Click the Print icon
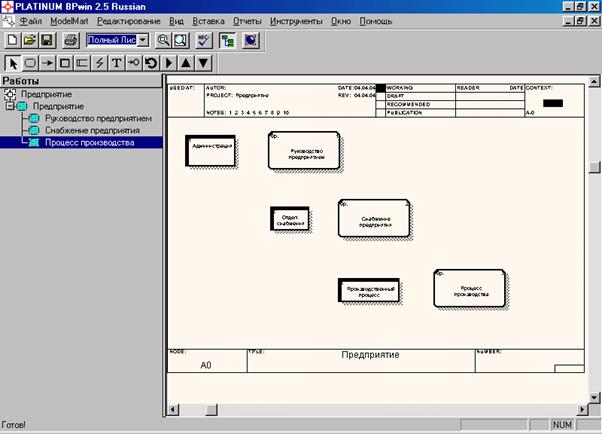602x434 pixels. point(70,40)
